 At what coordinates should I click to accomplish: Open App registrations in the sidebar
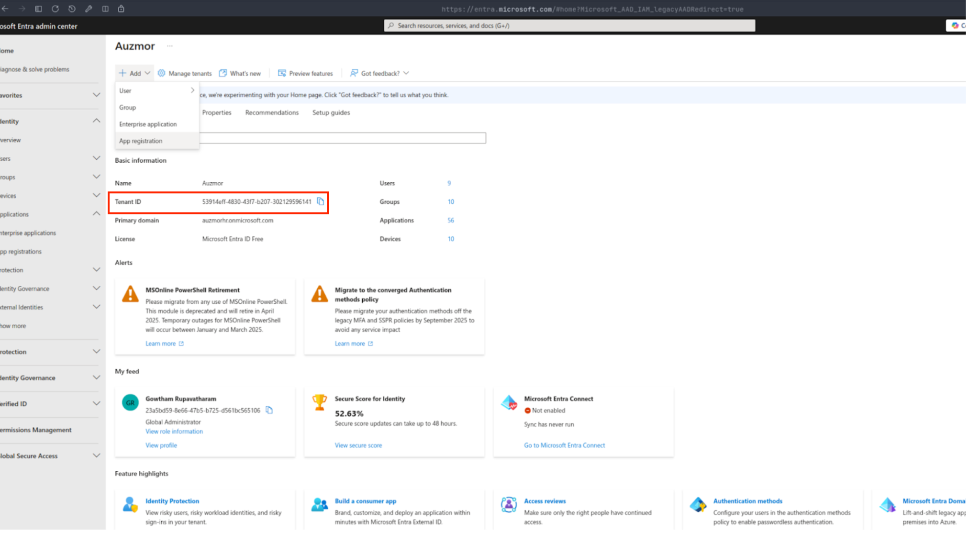pos(21,251)
